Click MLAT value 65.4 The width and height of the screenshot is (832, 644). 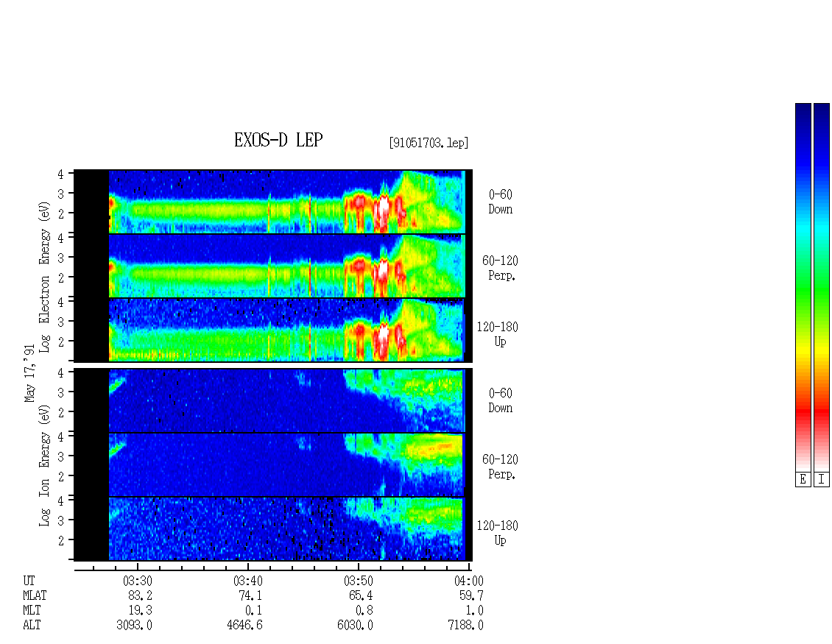[x=361, y=595]
